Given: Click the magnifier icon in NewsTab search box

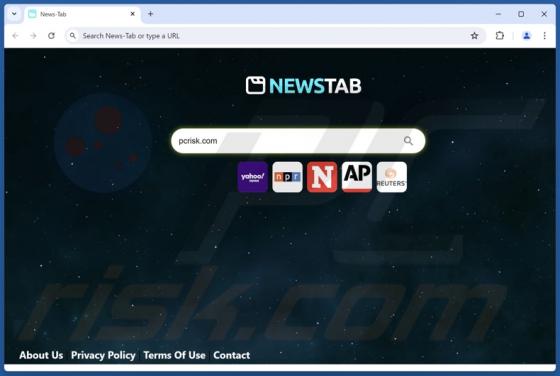Looking at the screenshot, I should click(x=408, y=141).
